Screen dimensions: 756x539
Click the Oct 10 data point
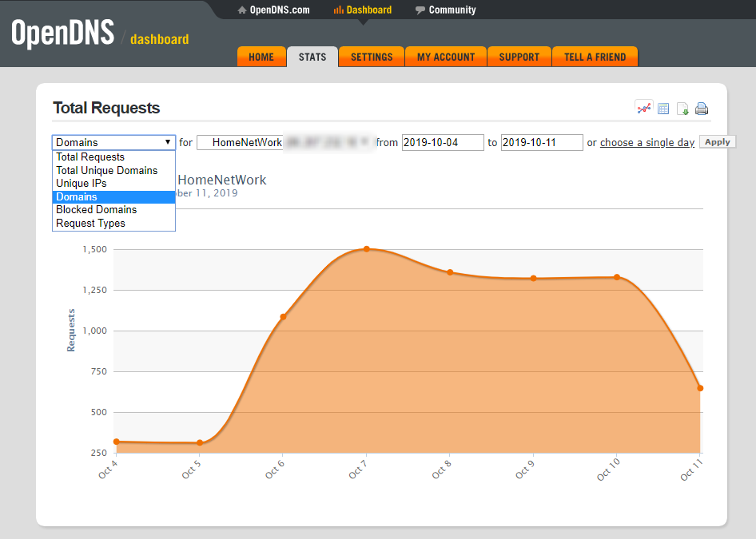coord(617,277)
